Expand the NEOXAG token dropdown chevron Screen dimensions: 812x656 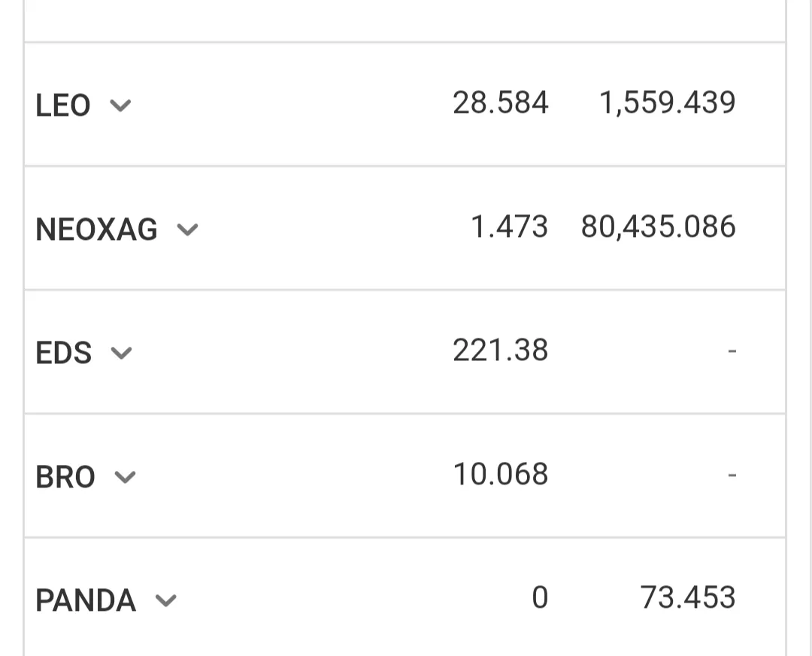point(187,229)
